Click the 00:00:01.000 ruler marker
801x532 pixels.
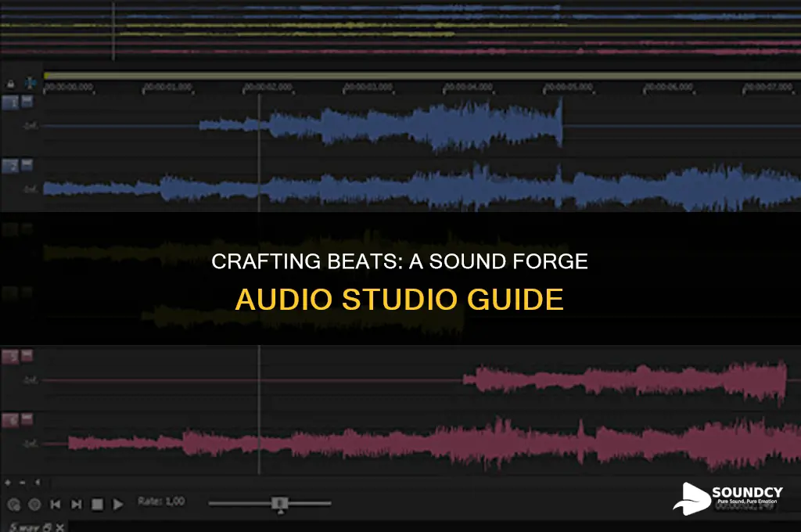(167, 87)
